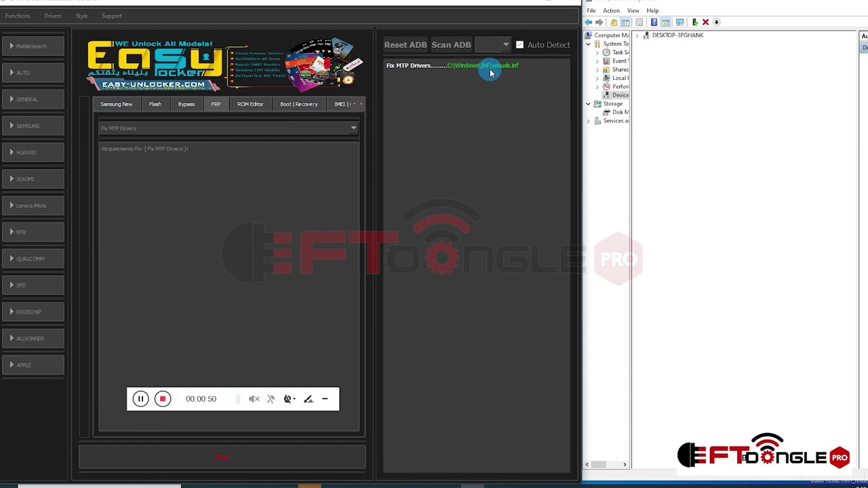Image resolution: width=868 pixels, height=488 pixels.
Task: Toggle Show/Hide Console Tree icon
Action: click(x=626, y=22)
